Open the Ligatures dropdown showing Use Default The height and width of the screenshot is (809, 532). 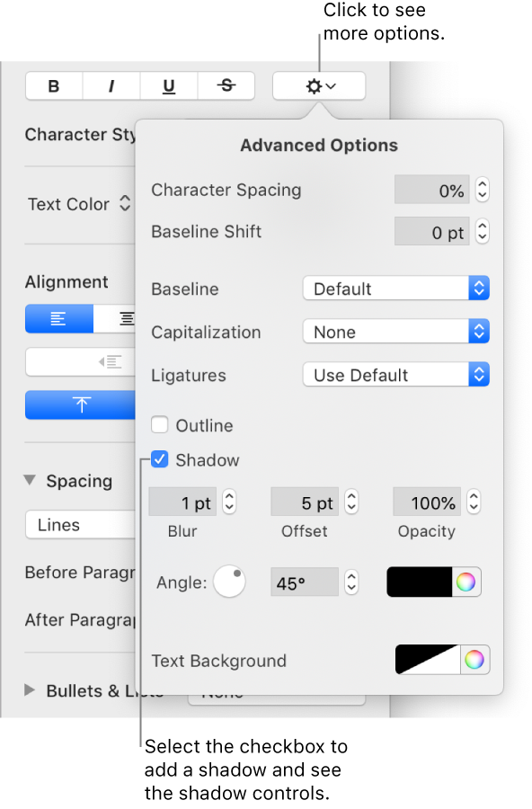point(395,374)
